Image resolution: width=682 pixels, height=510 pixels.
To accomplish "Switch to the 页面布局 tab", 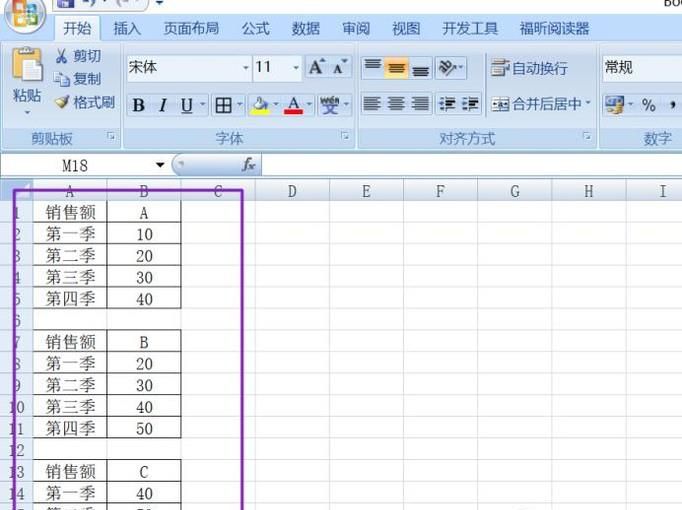I will [191, 29].
